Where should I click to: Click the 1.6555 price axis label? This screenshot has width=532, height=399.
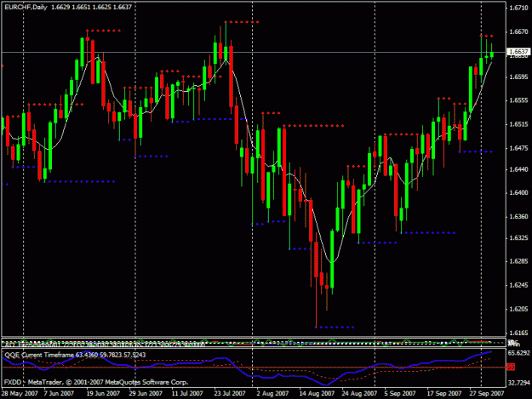pyautogui.click(x=518, y=100)
